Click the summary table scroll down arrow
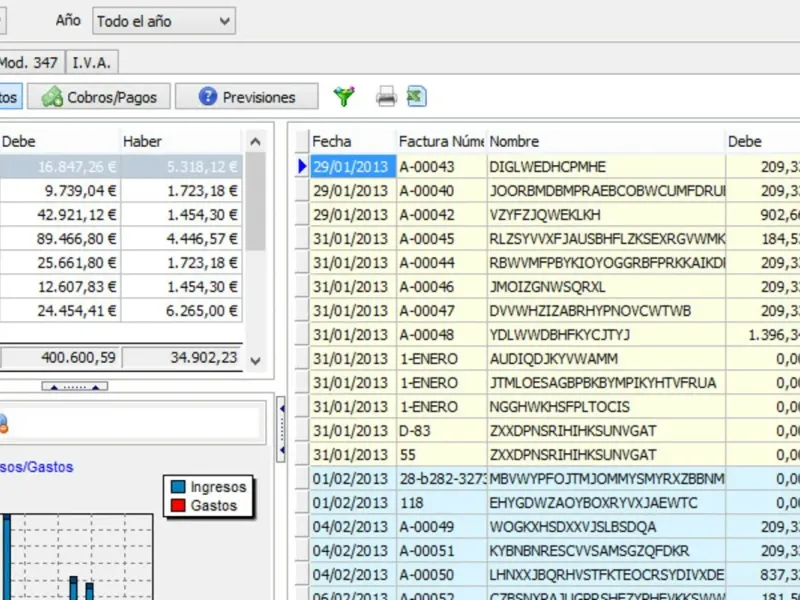The height and width of the screenshot is (600, 800). (x=256, y=361)
